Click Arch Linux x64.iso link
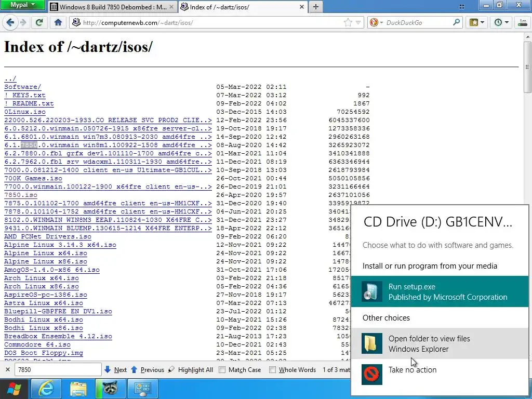 click(x=42, y=278)
